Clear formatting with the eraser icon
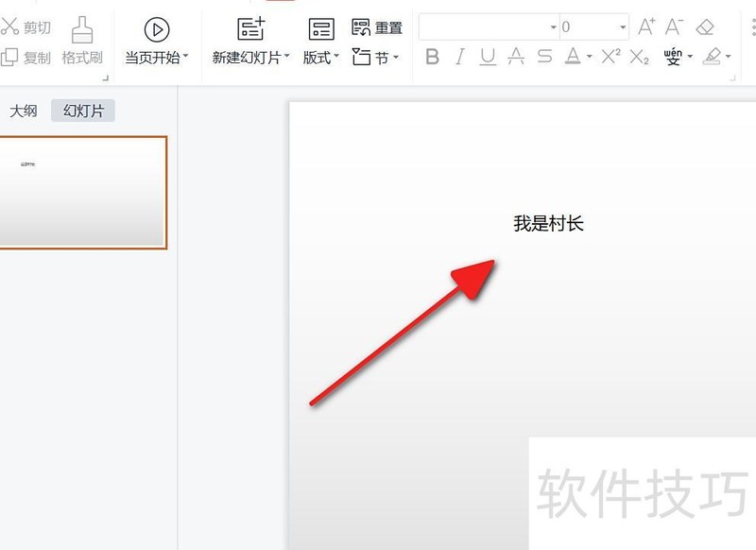Viewport: 756px width, 550px height. pyautogui.click(x=705, y=26)
